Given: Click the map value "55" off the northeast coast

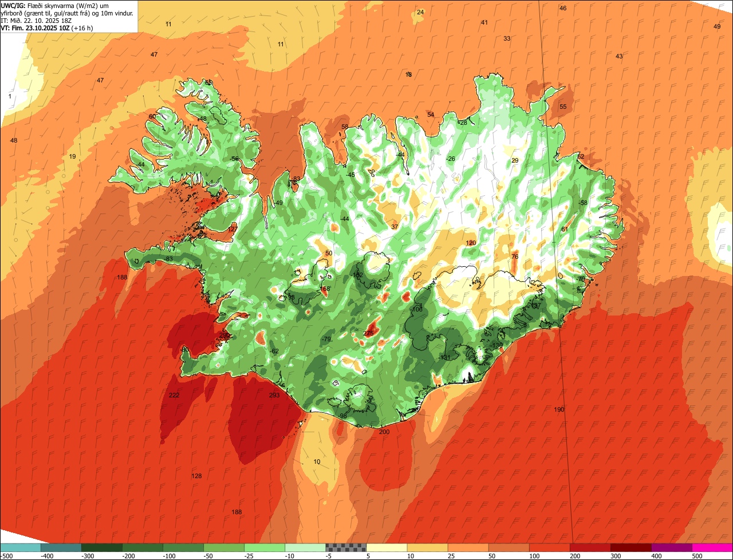Looking at the screenshot, I should pos(563,107).
